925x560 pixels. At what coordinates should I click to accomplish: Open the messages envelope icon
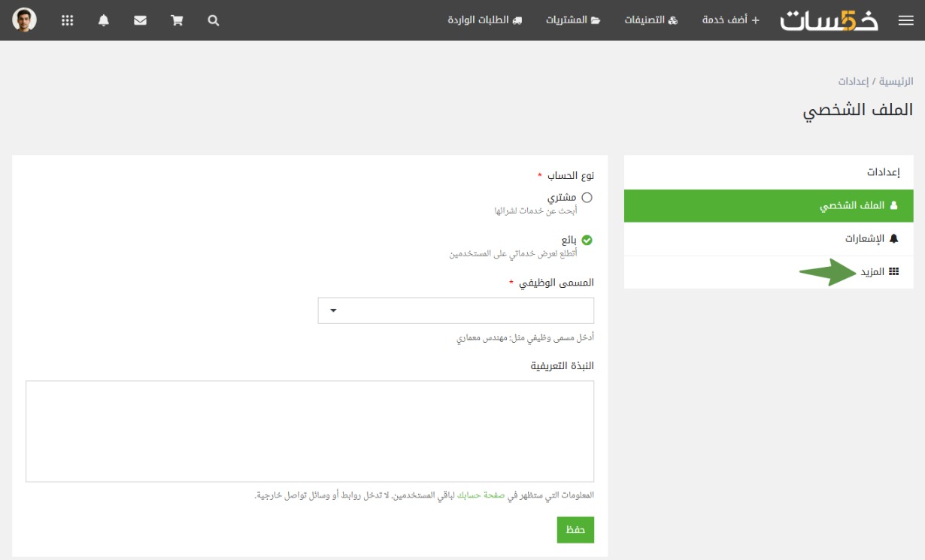click(x=140, y=21)
